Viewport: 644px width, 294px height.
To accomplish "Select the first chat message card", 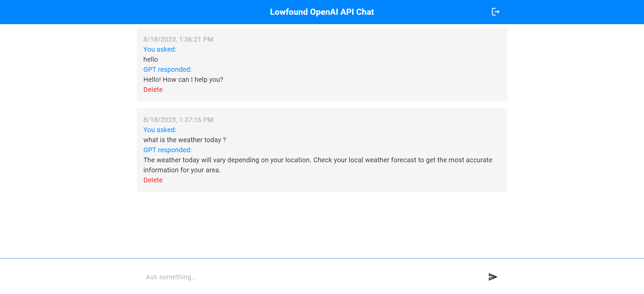I will pyautogui.click(x=322, y=64).
